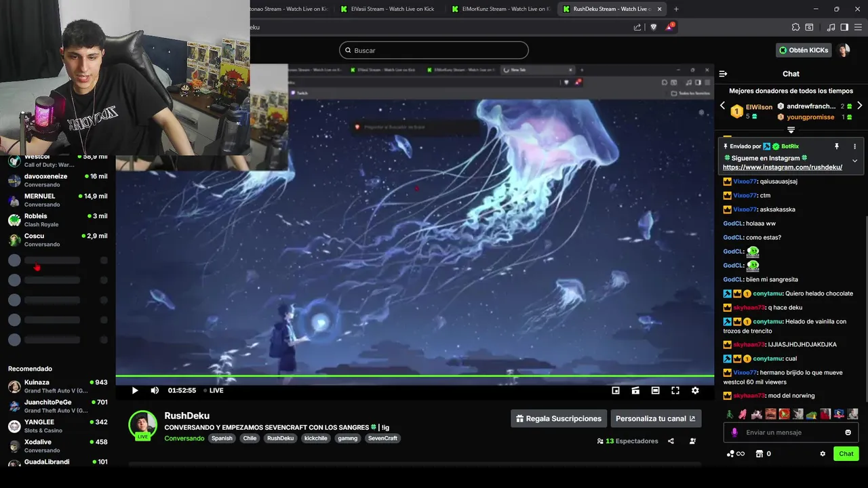Viewport: 868px width, 488px height.
Task: Focus the Buscar search field
Action: [434, 50]
